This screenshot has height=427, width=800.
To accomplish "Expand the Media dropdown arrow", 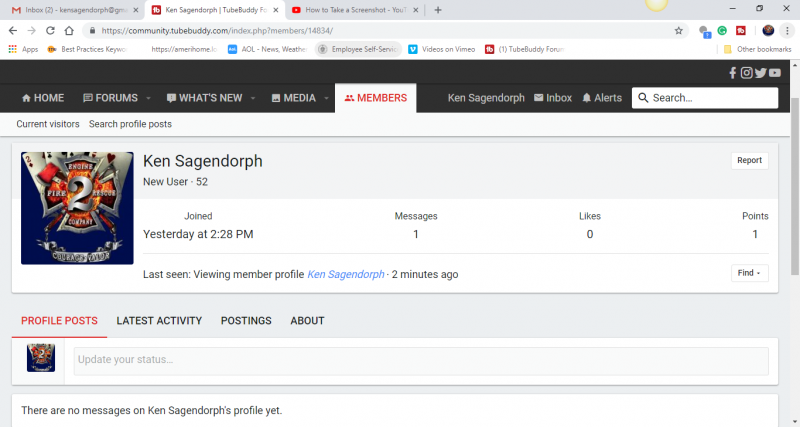I will (x=325, y=99).
